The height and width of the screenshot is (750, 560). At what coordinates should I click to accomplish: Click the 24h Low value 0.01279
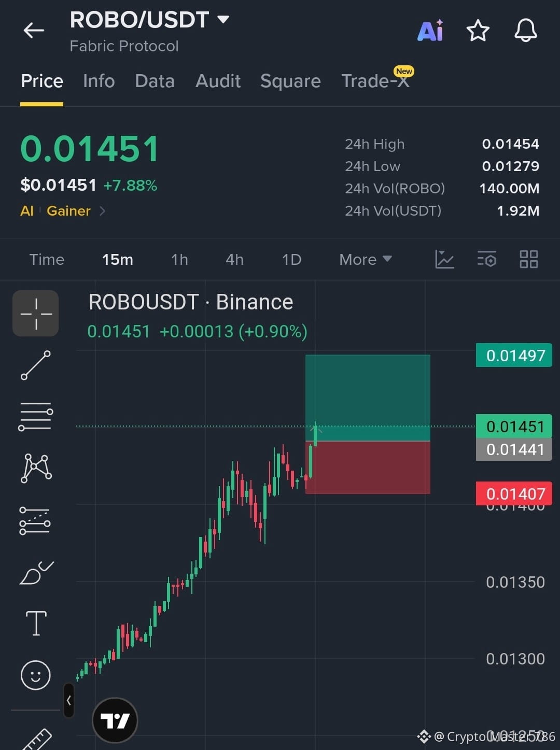point(510,166)
